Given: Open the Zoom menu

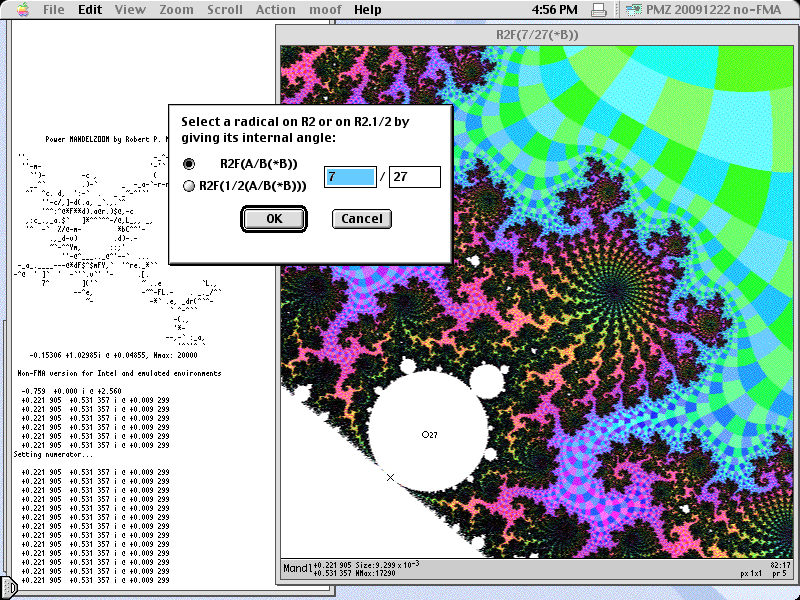Looking at the screenshot, I should tap(176, 10).
